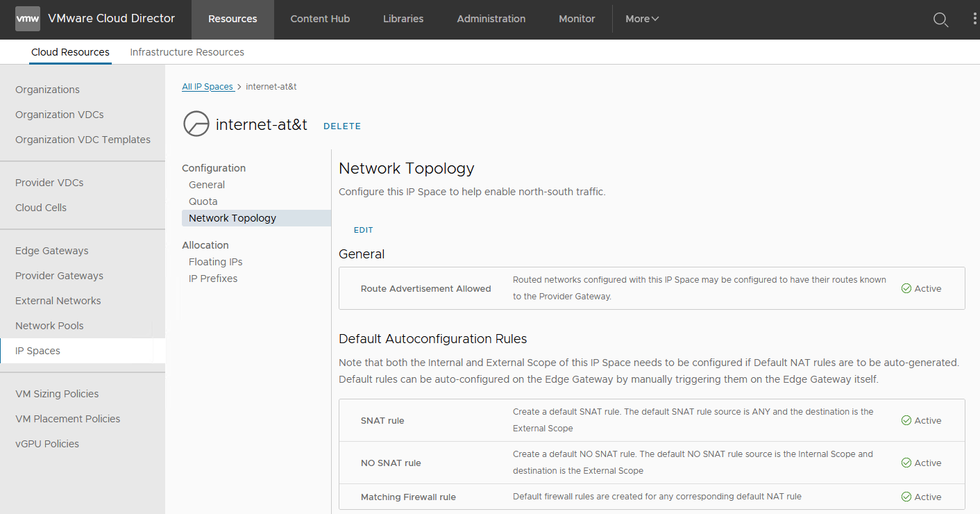The height and width of the screenshot is (514, 980).
Task: Navigate to Edge Gateways in sidebar
Action: (x=52, y=251)
